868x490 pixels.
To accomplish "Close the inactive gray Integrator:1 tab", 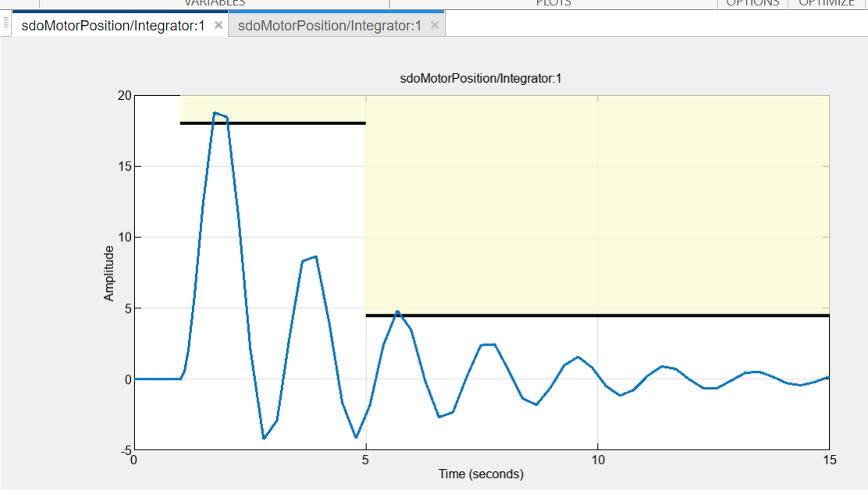I will click(435, 25).
